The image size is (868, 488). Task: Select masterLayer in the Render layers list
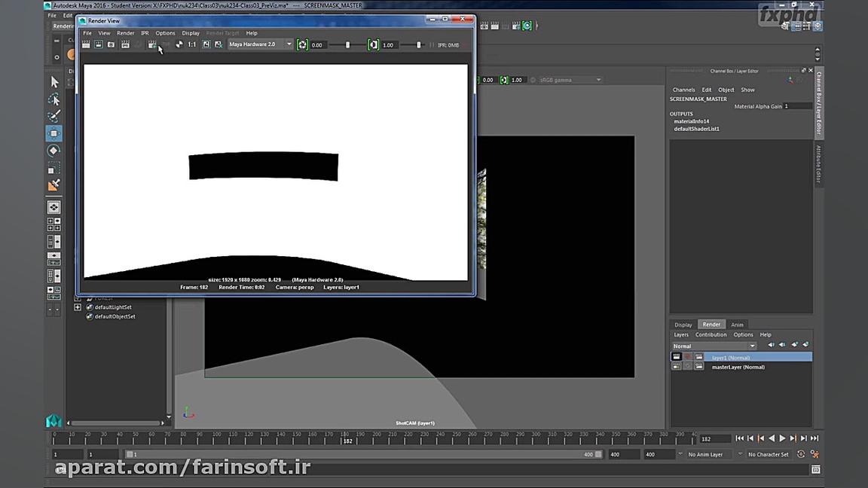[738, 367]
